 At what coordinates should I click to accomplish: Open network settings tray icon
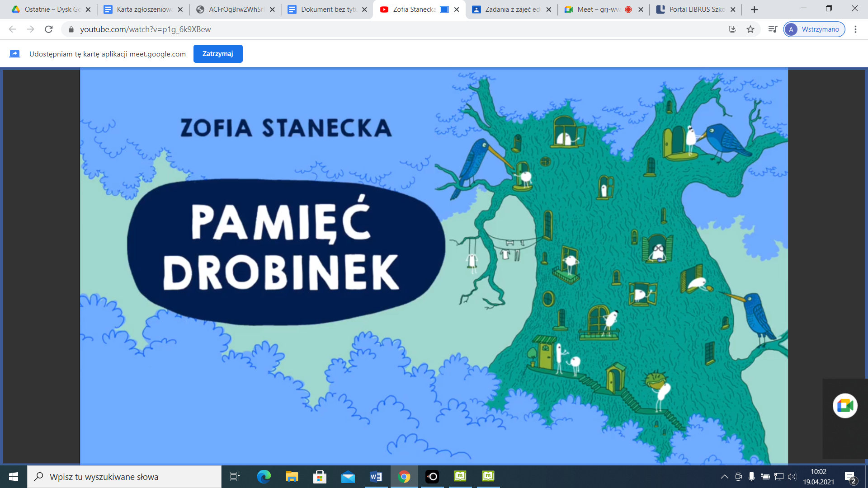click(x=778, y=477)
